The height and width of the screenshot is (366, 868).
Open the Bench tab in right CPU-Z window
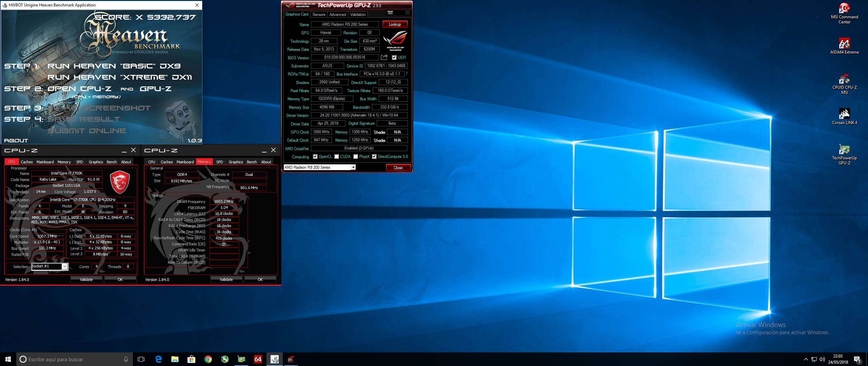[x=252, y=162]
